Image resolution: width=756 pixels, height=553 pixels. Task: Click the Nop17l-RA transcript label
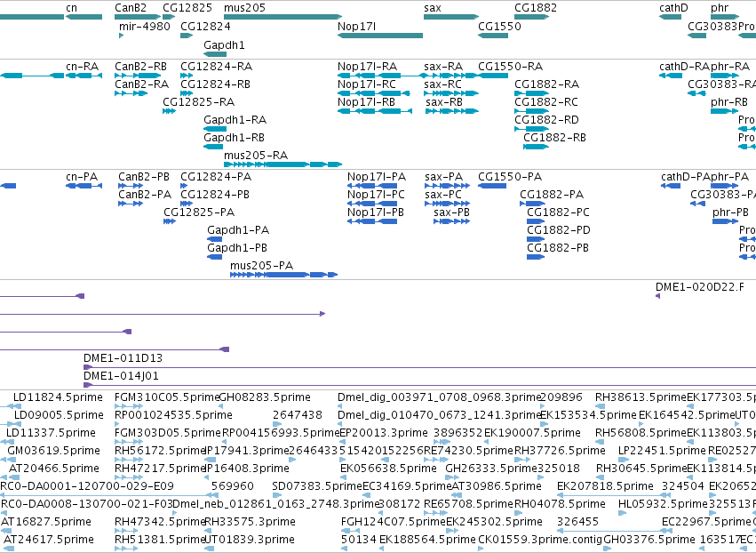[368, 67]
